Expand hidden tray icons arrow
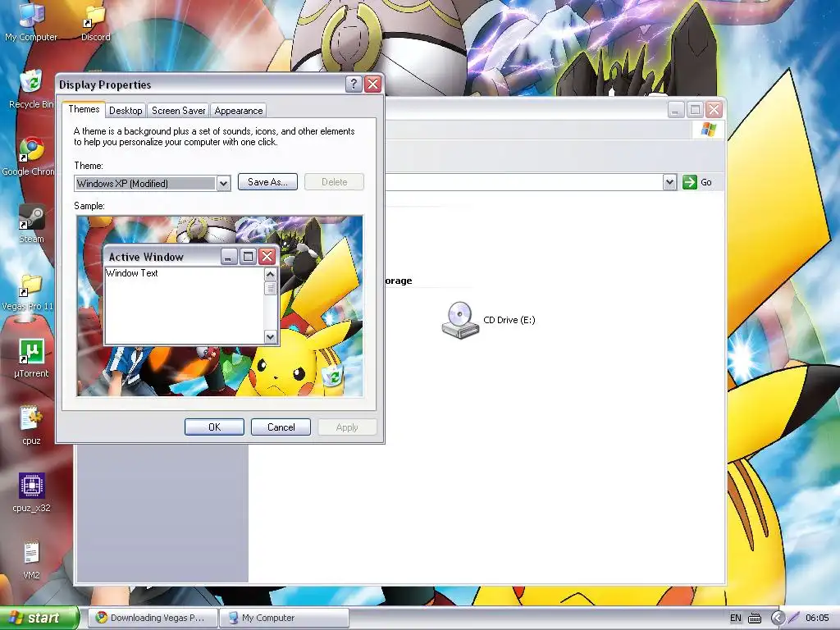840x630 pixels. click(x=778, y=618)
